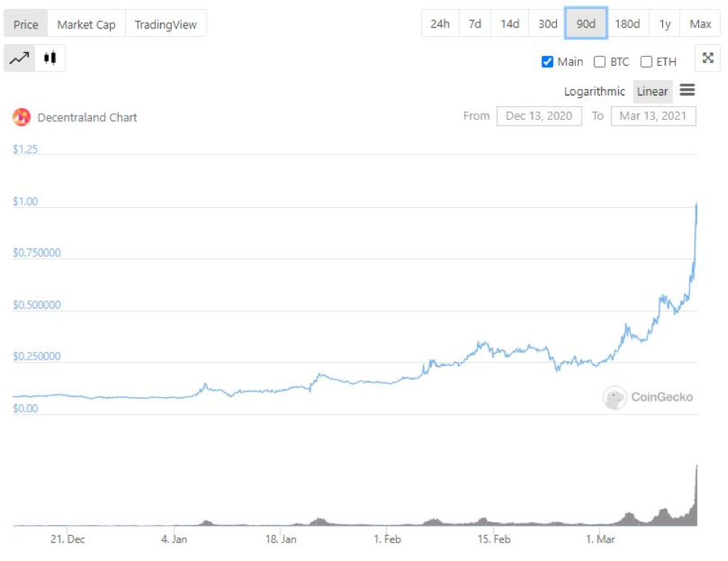728x561 pixels.
Task: Uncheck the Main checkbox
Action: pyautogui.click(x=547, y=62)
